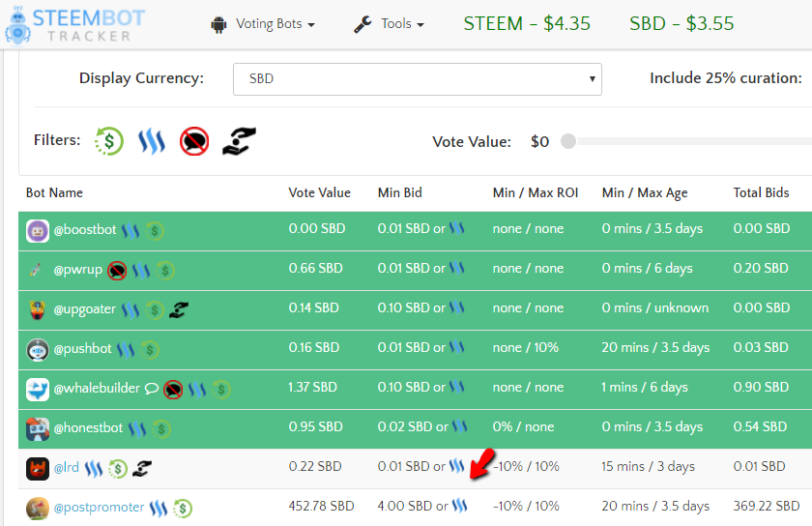Click the no-comment icon next to @pwrup
Image resolution: width=812 pixels, height=526 pixels.
(117, 271)
